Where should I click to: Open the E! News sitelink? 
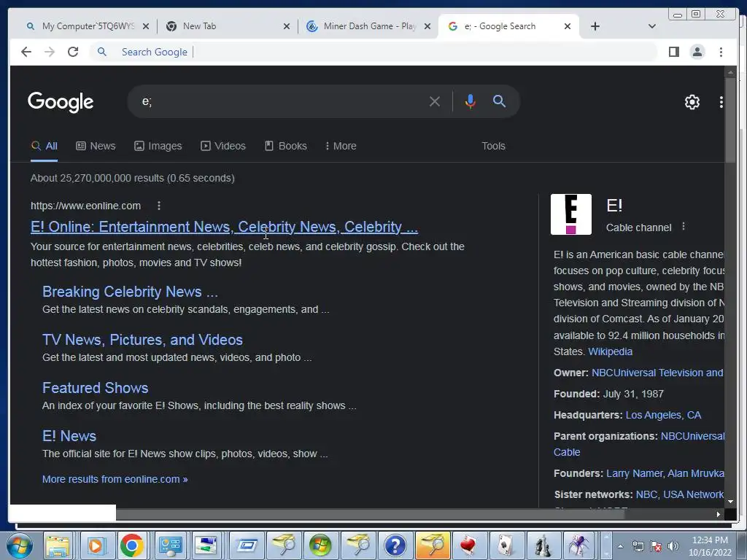tap(69, 436)
